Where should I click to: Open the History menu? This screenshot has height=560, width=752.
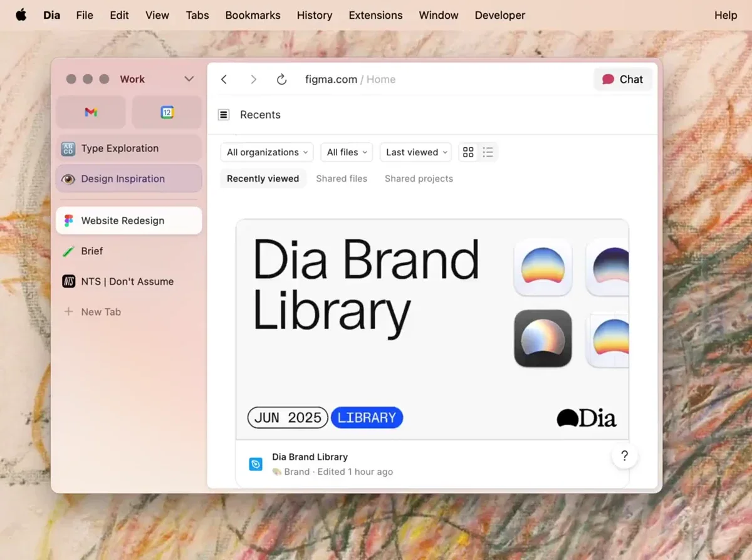click(315, 15)
